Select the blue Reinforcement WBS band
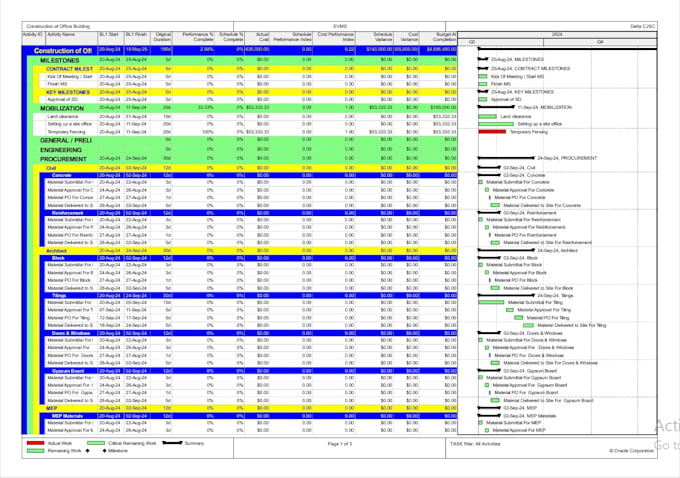The image size is (680, 478). point(248,213)
